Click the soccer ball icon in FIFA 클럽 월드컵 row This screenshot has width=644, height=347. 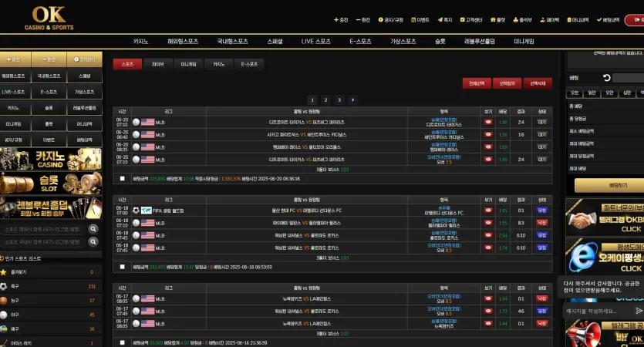click(x=136, y=211)
